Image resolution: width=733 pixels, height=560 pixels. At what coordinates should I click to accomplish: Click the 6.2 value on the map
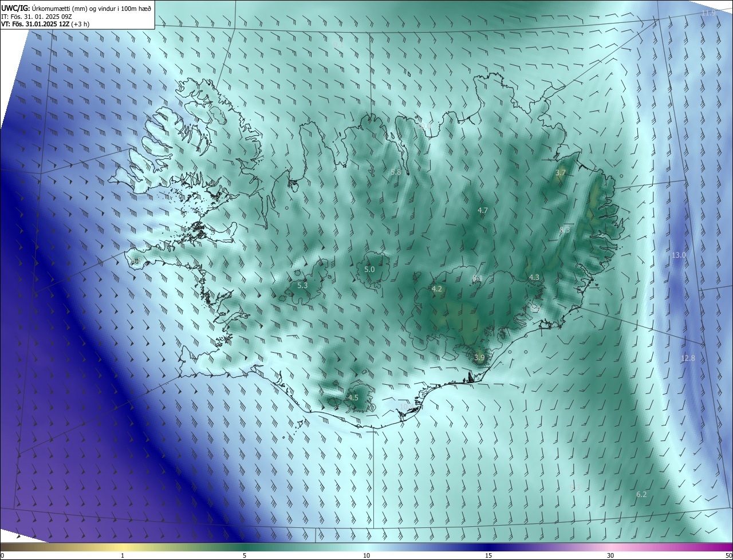(641, 494)
